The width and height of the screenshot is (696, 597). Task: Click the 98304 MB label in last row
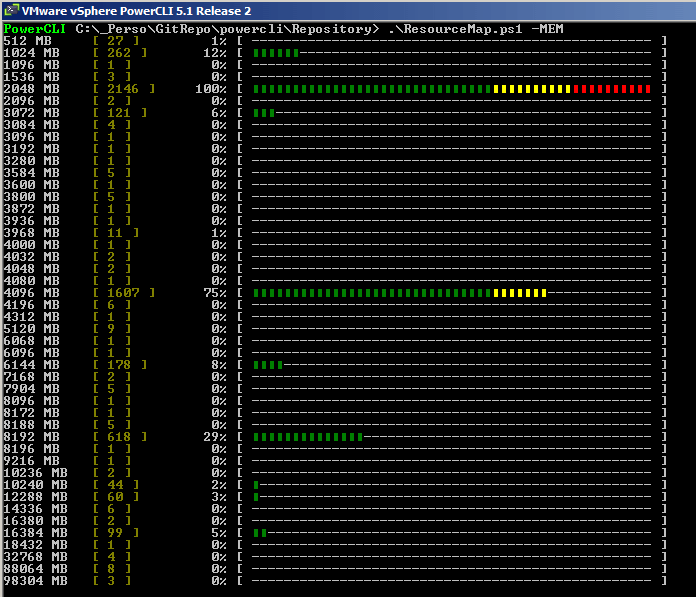point(35,581)
